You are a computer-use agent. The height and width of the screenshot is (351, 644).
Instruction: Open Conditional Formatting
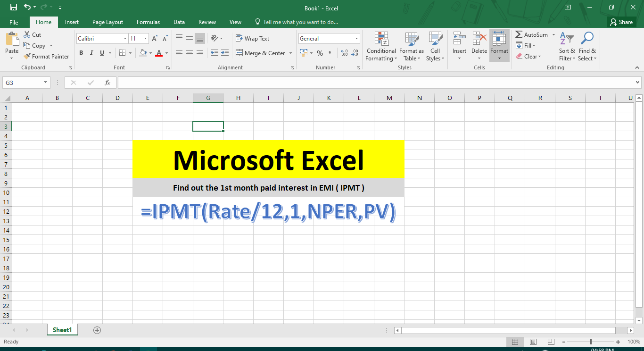coord(381,46)
